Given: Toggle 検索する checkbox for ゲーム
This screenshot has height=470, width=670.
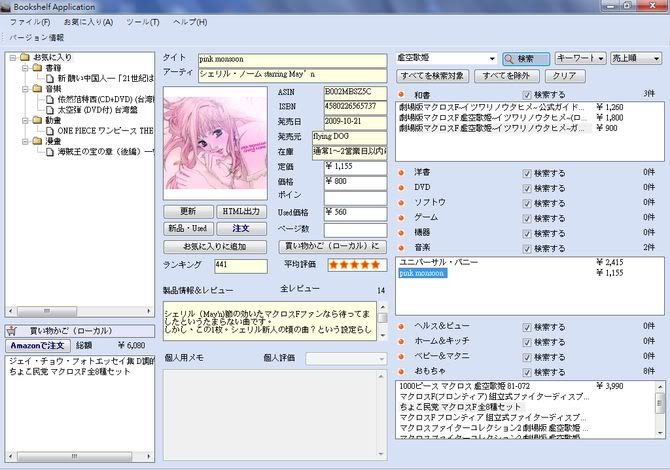Looking at the screenshot, I should pos(527,218).
